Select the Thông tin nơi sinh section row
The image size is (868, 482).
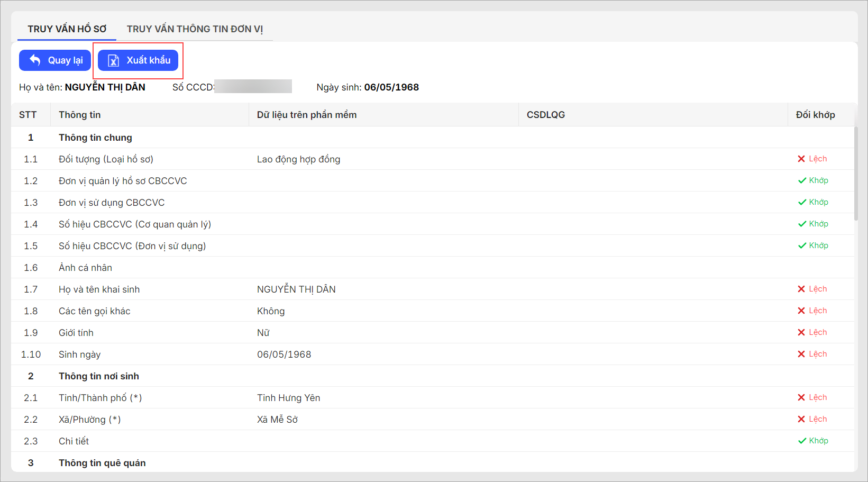tap(99, 376)
